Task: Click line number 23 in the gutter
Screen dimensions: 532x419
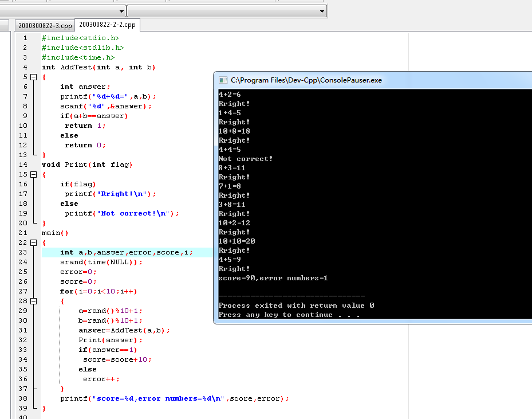Action: click(x=23, y=253)
